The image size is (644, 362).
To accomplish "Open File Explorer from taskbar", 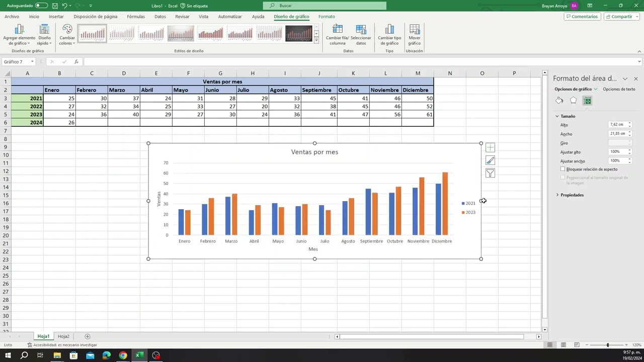I will point(57,355).
